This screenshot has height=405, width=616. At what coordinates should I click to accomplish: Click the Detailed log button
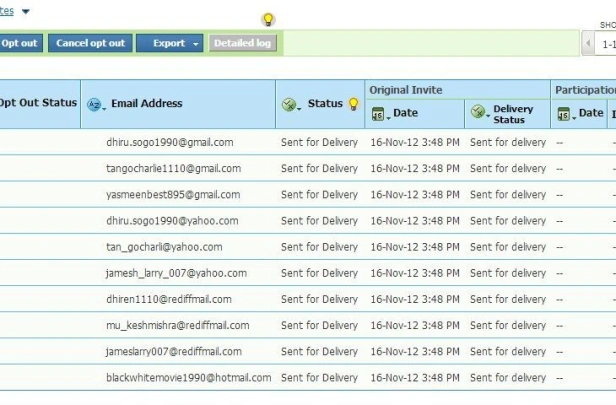click(x=242, y=43)
